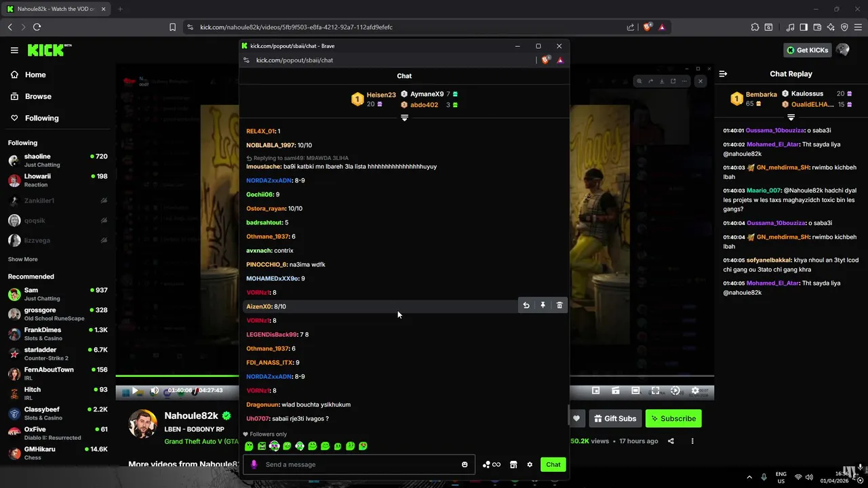Subscribe to Nahoule82k channel
868x488 pixels.
(673, 418)
